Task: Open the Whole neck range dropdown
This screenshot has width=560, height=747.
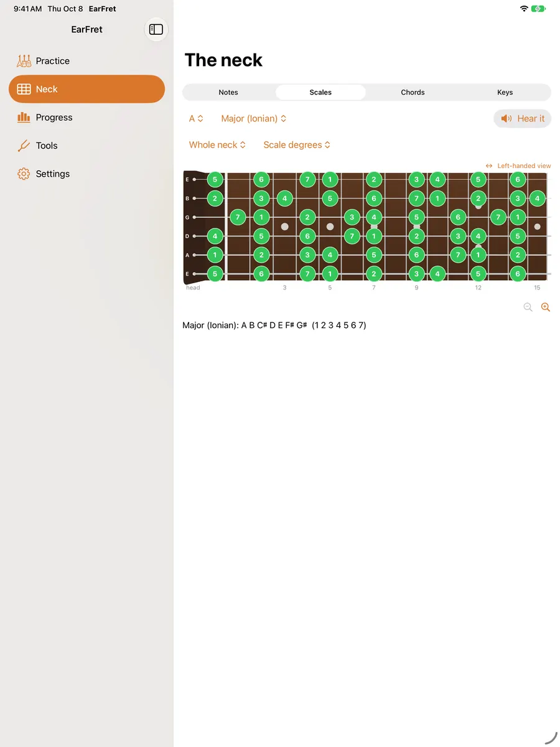Action: pyautogui.click(x=217, y=144)
